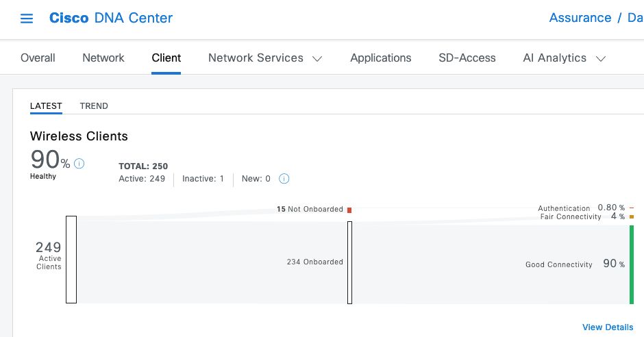644x337 pixels.
Task: Select the green Good Connectivity bar
Action: click(x=632, y=265)
